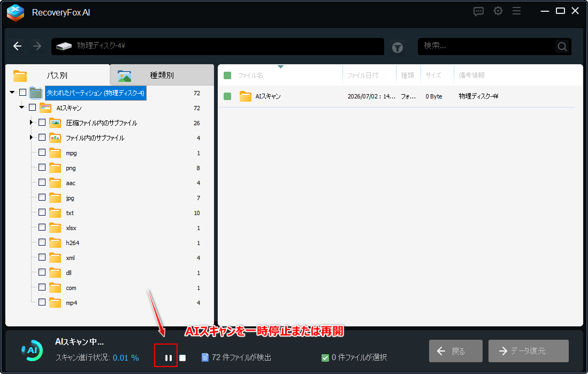Check the mp4 folder checkbox
Viewport: 588px width, 374px height.
[42, 302]
